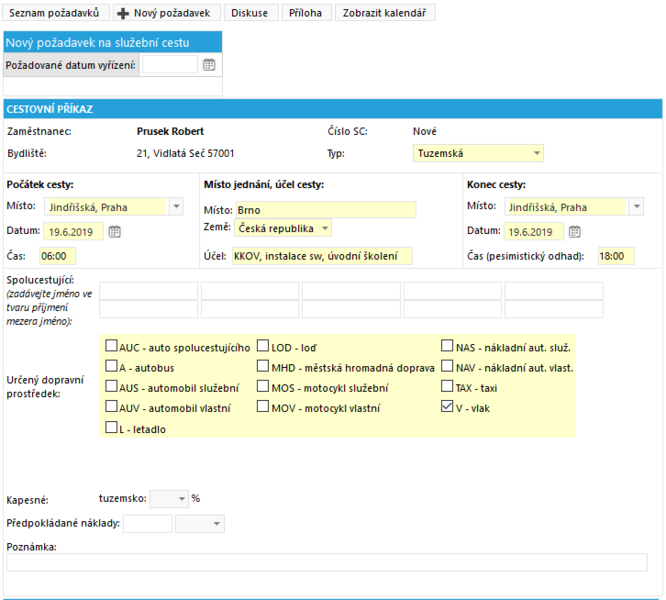Click address text 21, Vidlatá Seč 57001
Screen dimensions: 666x600
[x=185, y=153]
